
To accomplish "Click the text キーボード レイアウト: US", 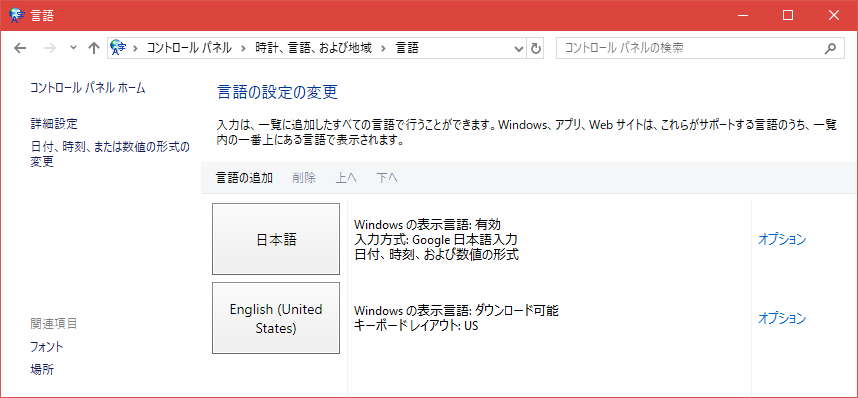I will (x=417, y=326).
